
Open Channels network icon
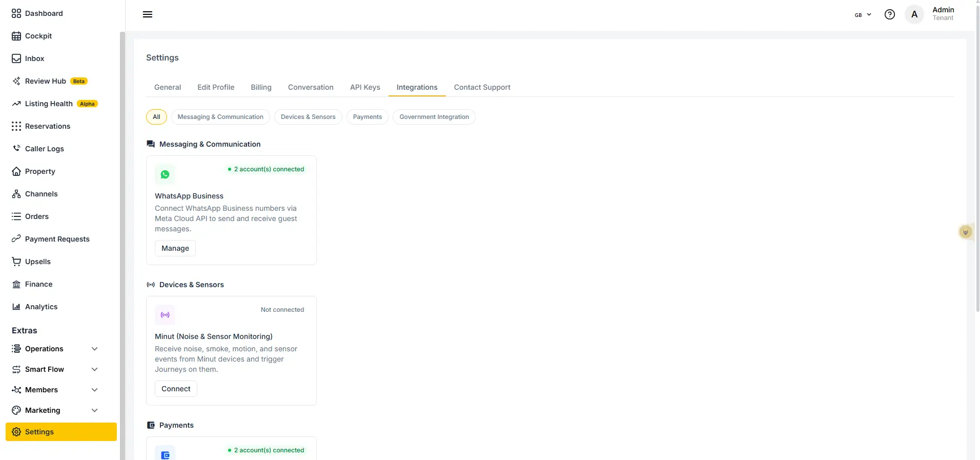16,194
